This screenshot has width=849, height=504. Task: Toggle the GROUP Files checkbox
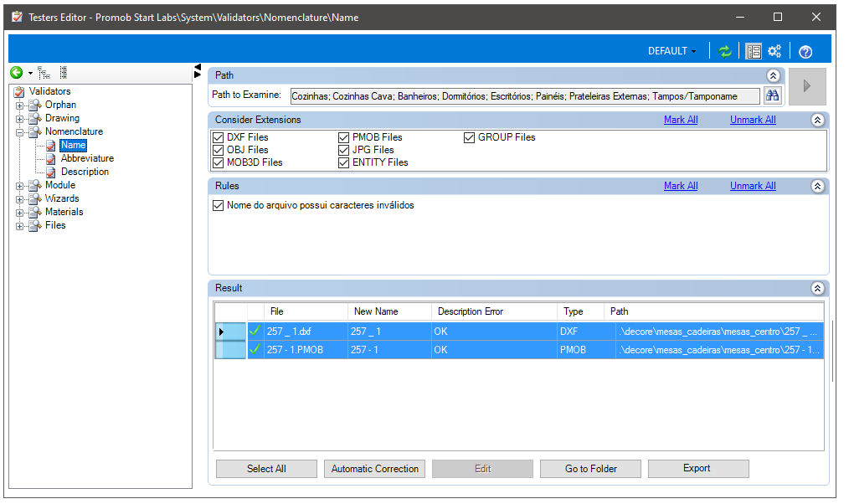point(470,137)
